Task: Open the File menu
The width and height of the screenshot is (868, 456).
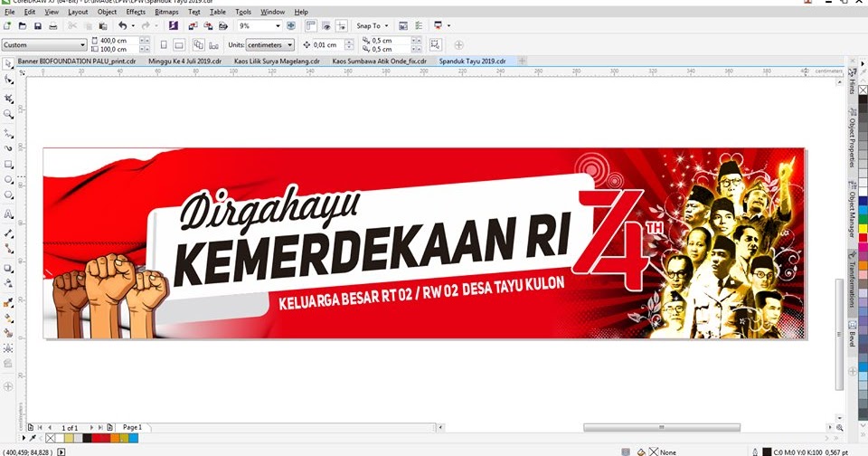Action: point(9,12)
